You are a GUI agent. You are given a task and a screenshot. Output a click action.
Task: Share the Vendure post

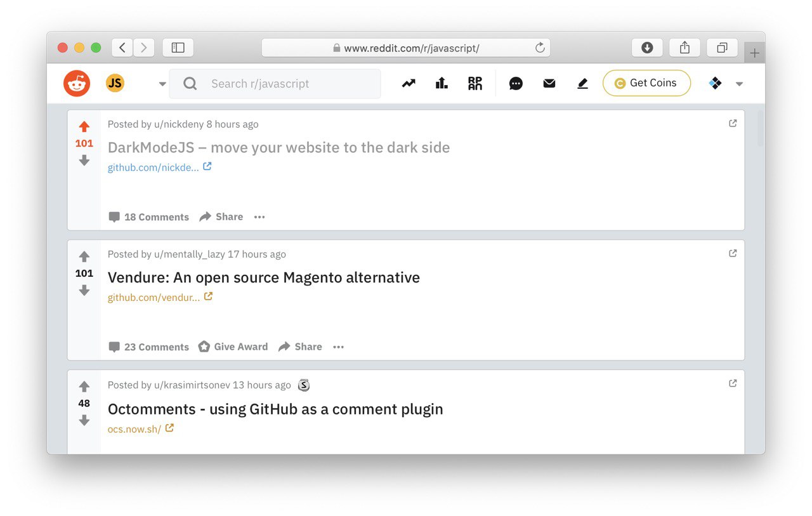pyautogui.click(x=300, y=347)
